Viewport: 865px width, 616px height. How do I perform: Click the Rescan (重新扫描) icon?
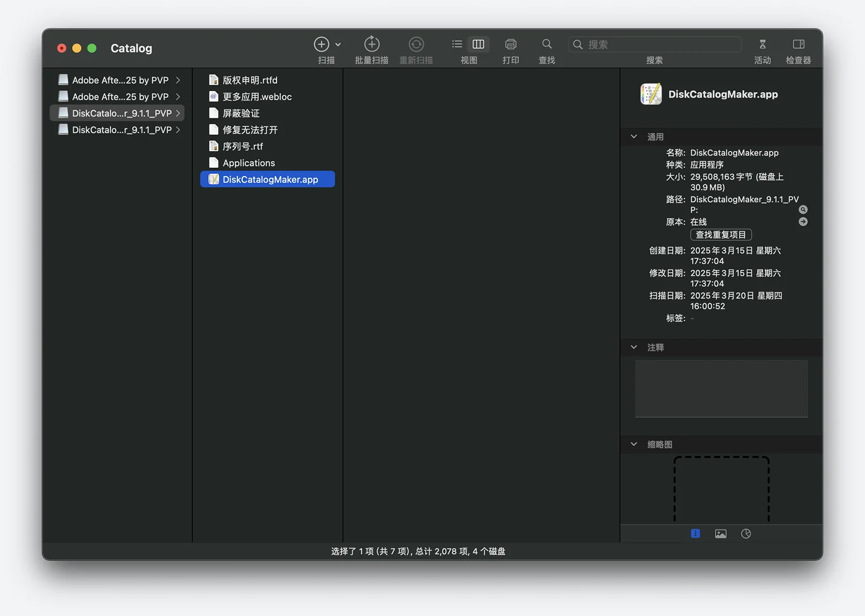click(x=416, y=44)
